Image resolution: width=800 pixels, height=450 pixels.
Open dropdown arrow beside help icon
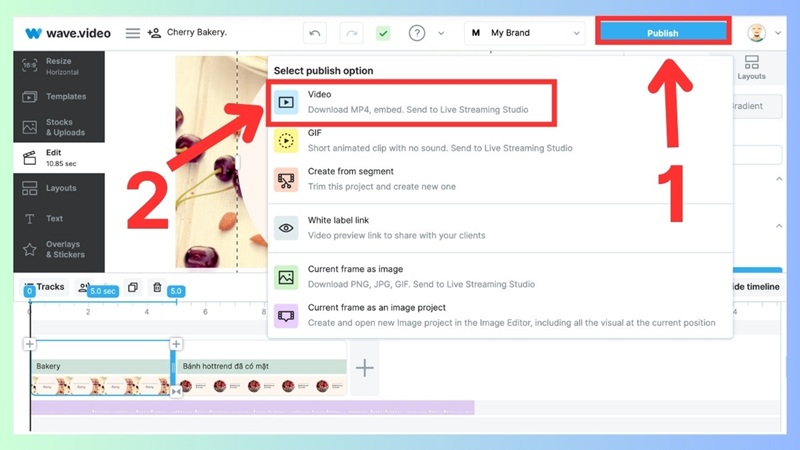coord(441,33)
